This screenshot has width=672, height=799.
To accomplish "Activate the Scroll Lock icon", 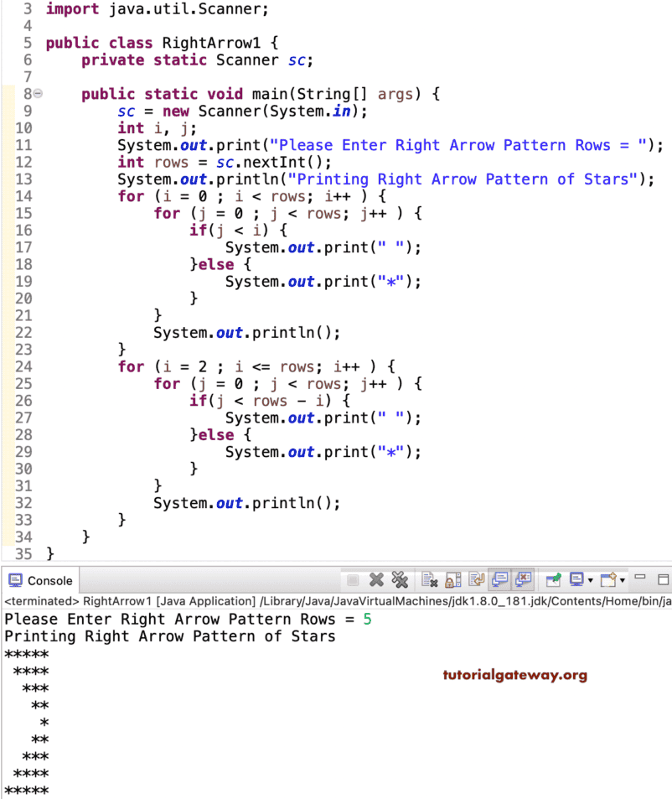I will [x=453, y=579].
